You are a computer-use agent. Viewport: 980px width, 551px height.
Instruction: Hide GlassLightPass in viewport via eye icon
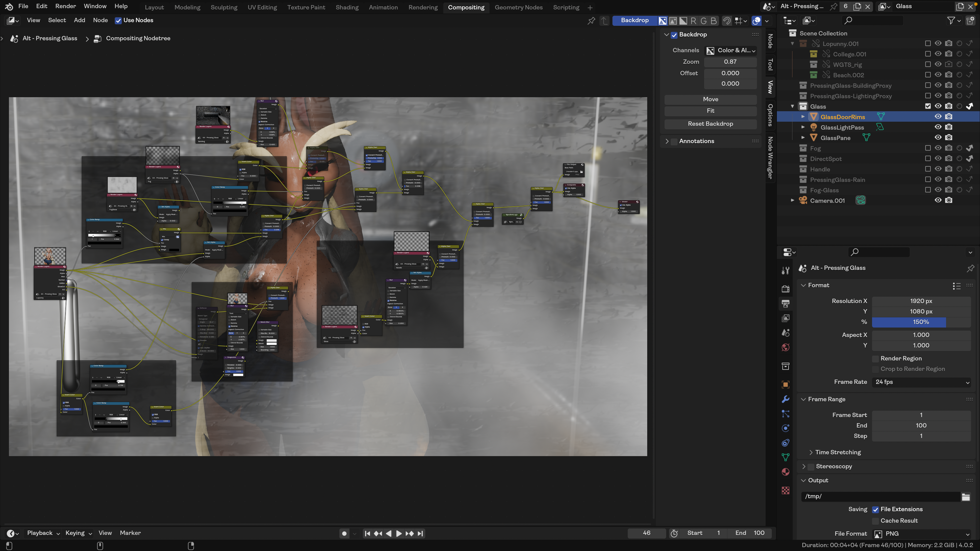coord(938,127)
